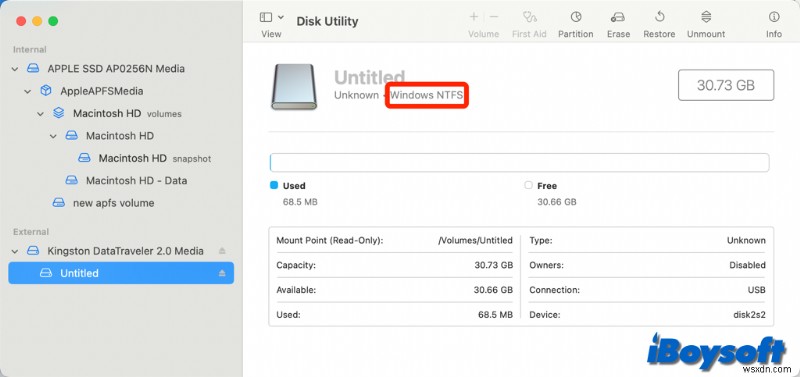Select Macintosh HD snapshot row
This screenshot has width=800, height=377.
click(x=121, y=158)
